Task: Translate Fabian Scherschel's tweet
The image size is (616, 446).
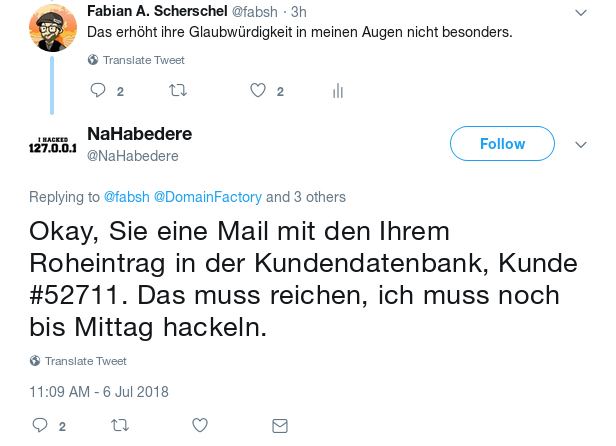Action: pos(143,60)
